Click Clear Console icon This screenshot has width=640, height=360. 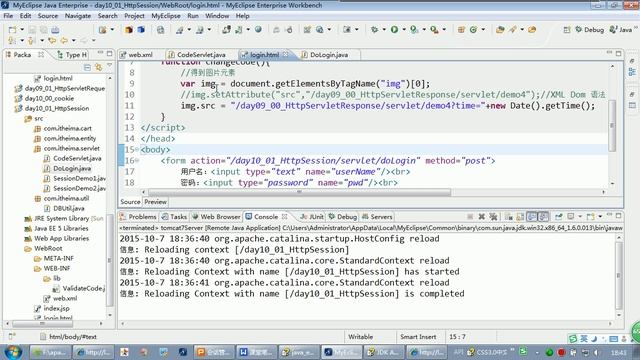coord(509,217)
